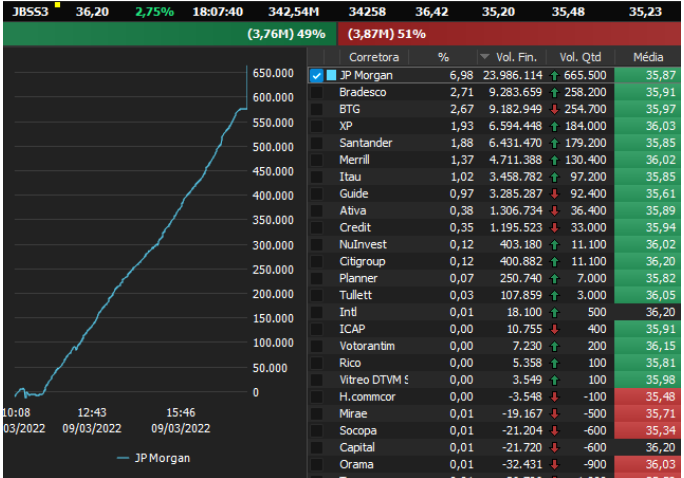
Task: Sort by the Média column header
Action: pyautogui.click(x=648, y=57)
